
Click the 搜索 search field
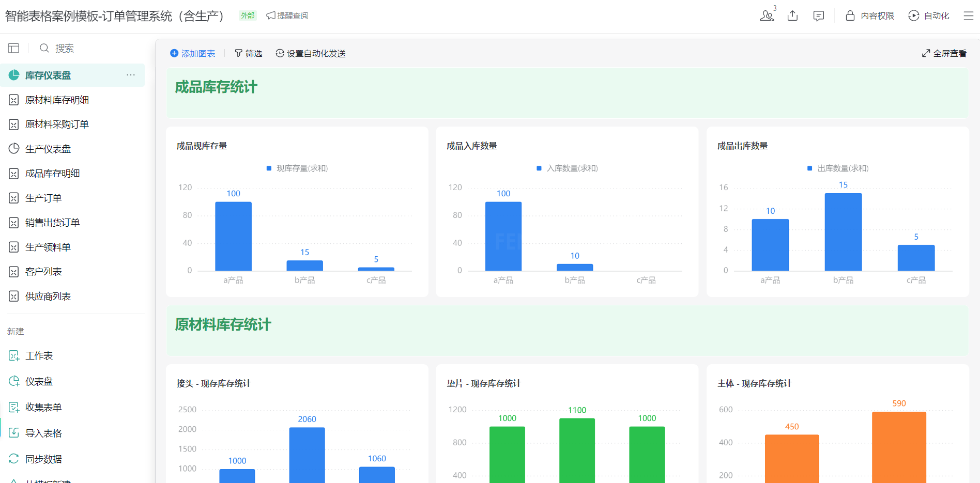(x=65, y=48)
